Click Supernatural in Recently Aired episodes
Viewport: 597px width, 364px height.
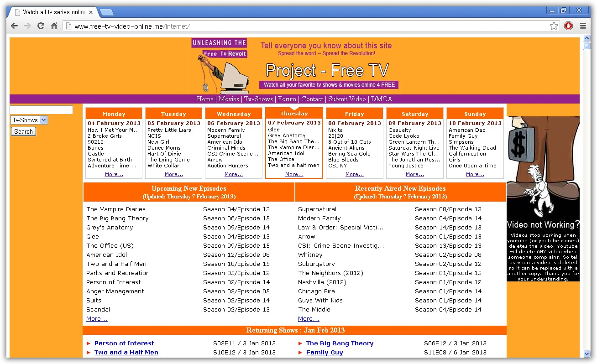(317, 209)
